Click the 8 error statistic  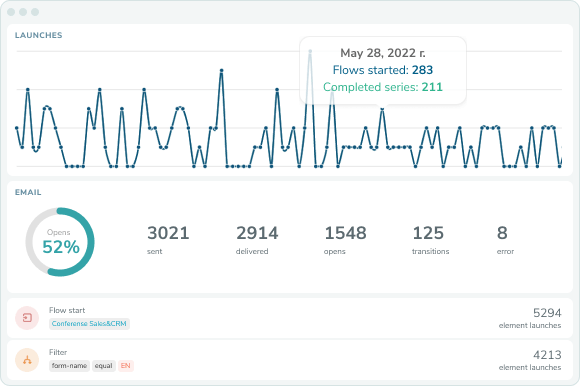[505, 240]
